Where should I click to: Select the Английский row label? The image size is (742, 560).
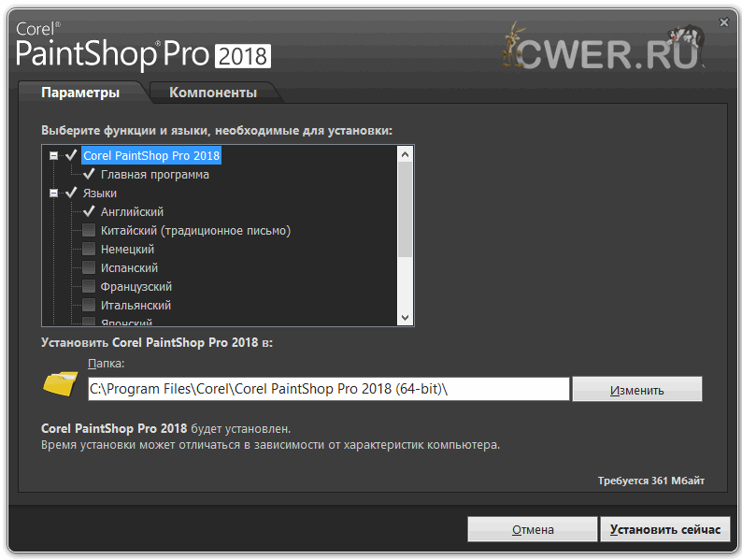132,211
